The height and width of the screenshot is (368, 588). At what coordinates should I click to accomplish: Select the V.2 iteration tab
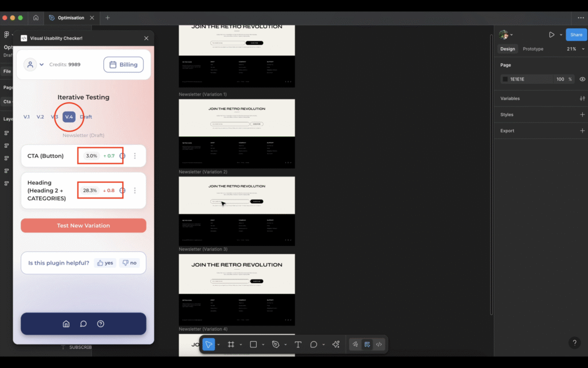[40, 117]
